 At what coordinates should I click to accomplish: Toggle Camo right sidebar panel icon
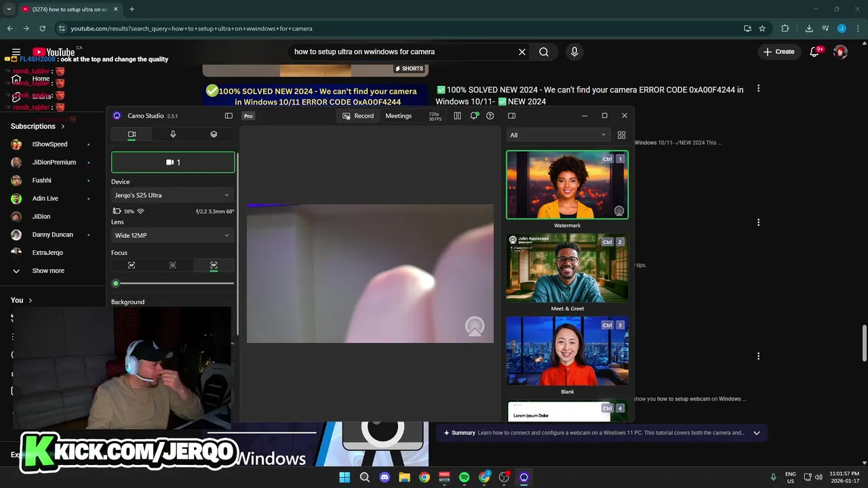(512, 116)
